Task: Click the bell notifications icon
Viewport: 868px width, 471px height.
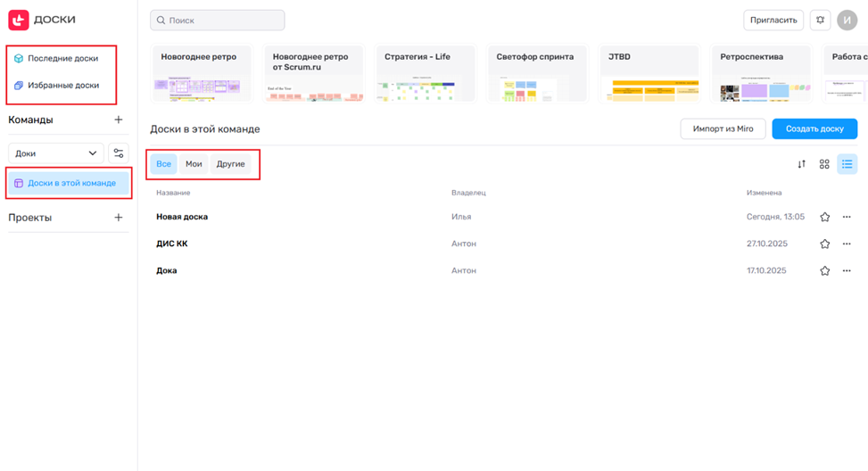Action: [820, 20]
